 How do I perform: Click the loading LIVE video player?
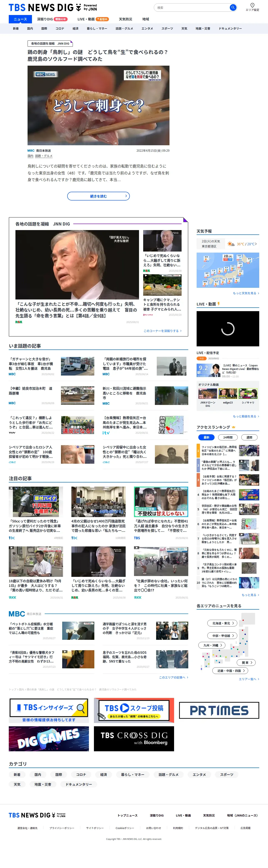click(x=228, y=328)
